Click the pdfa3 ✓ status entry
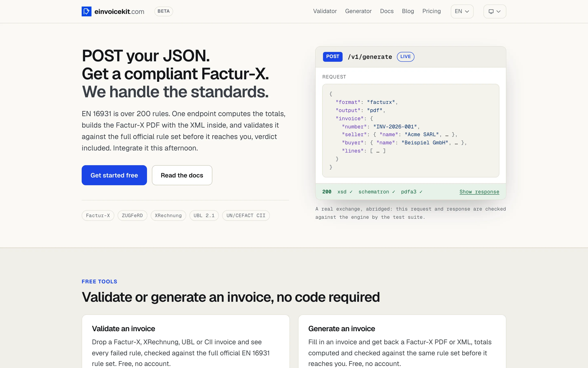 pos(412,192)
